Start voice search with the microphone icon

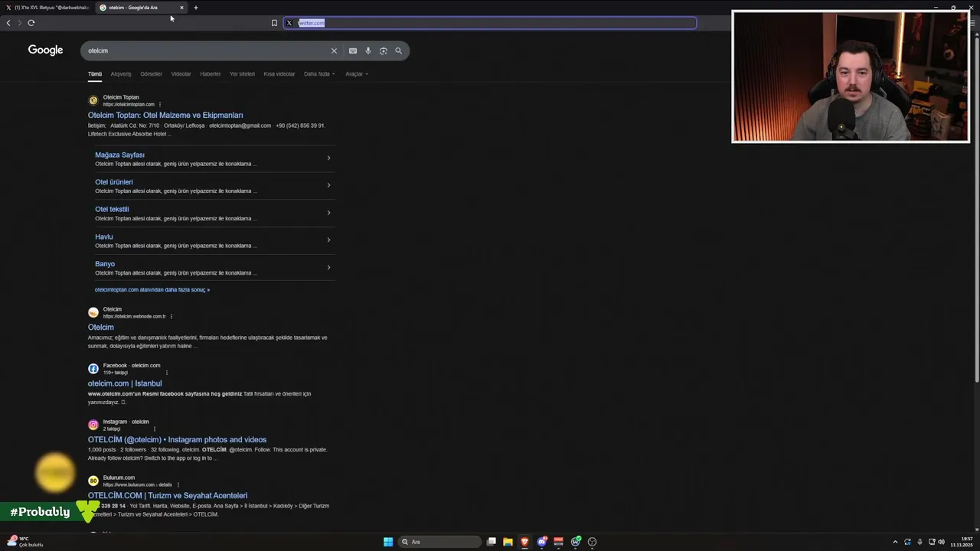click(x=367, y=51)
